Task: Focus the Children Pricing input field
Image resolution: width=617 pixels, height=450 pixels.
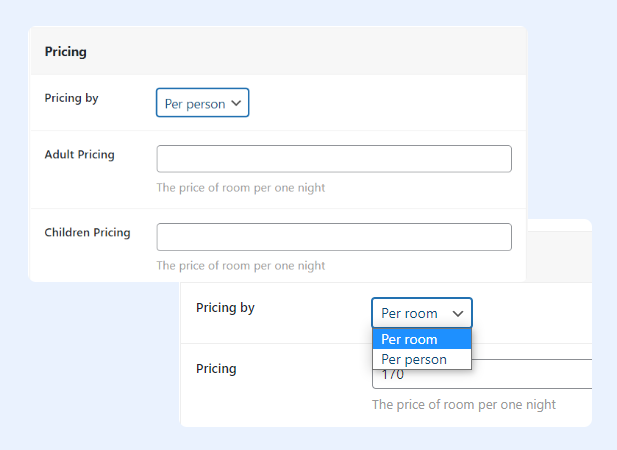Action: (x=334, y=237)
